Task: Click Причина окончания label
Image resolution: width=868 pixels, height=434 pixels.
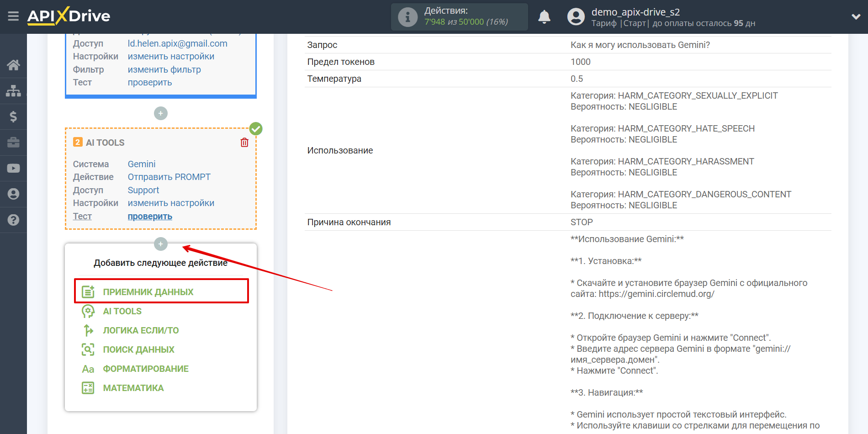Action: [x=349, y=222]
